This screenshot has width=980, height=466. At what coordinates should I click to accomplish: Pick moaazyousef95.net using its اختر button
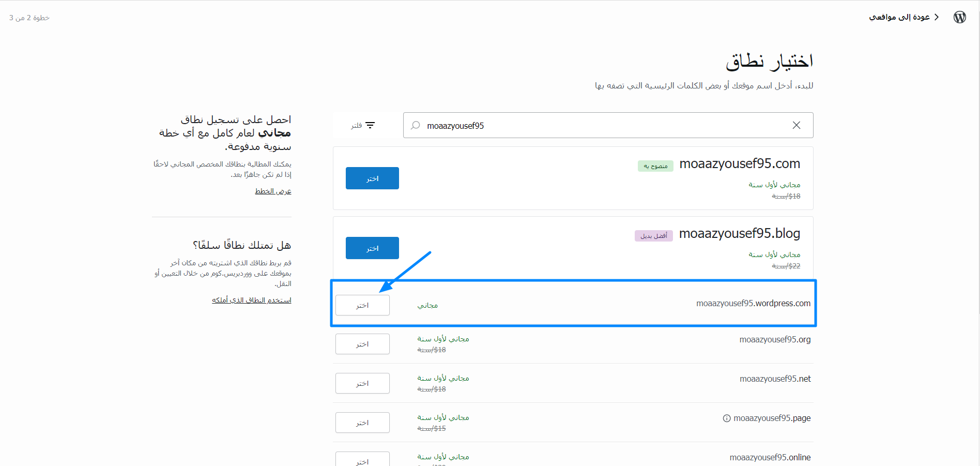pos(362,383)
